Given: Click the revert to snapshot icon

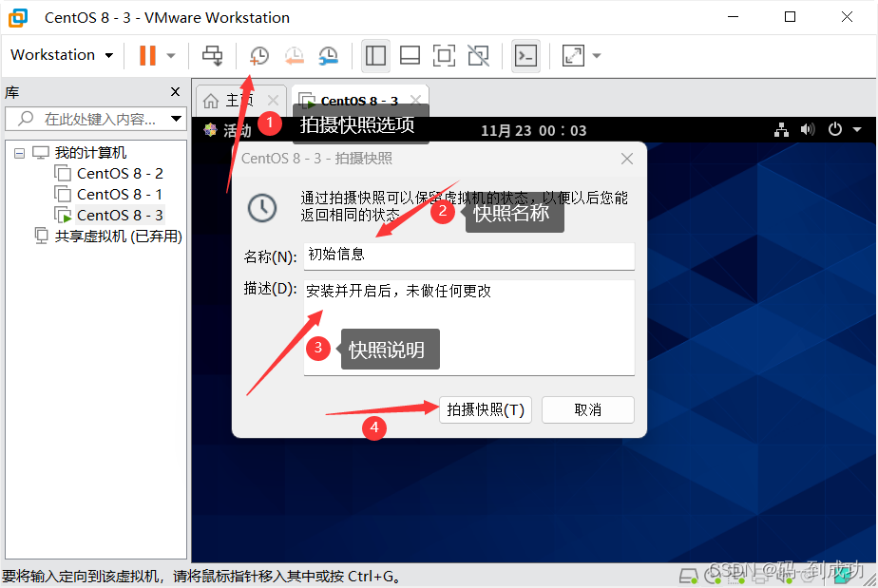Looking at the screenshot, I should 294,55.
